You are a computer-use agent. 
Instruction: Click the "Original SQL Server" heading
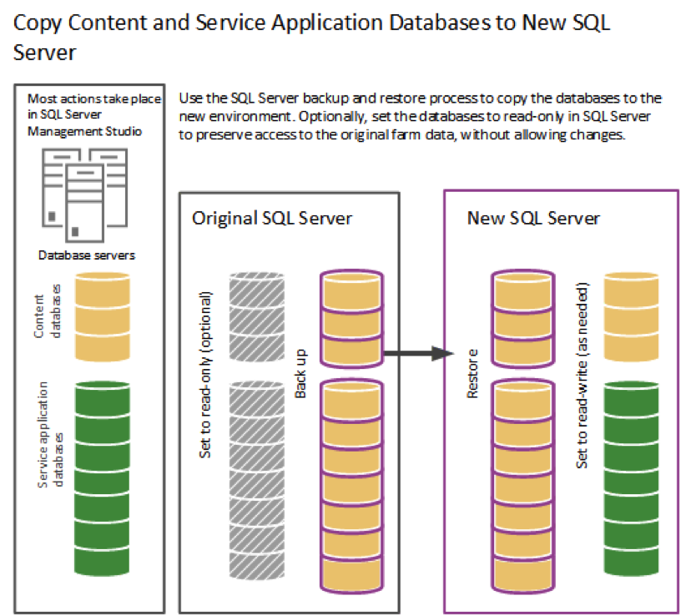point(272,219)
